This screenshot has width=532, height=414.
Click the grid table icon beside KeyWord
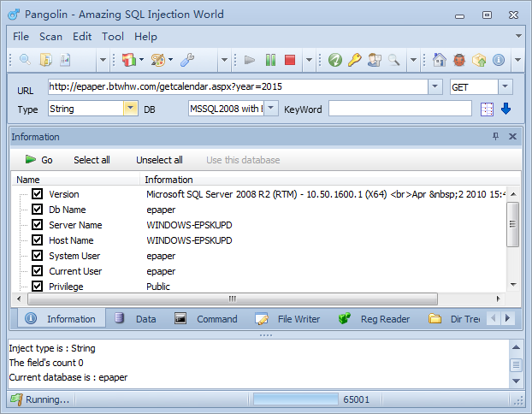click(x=487, y=109)
